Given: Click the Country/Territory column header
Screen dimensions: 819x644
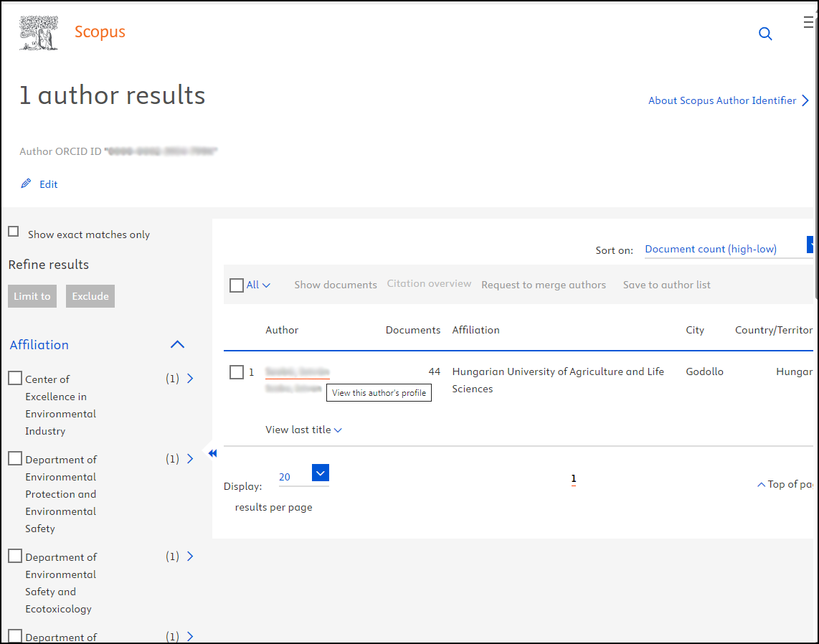Looking at the screenshot, I should coord(774,330).
